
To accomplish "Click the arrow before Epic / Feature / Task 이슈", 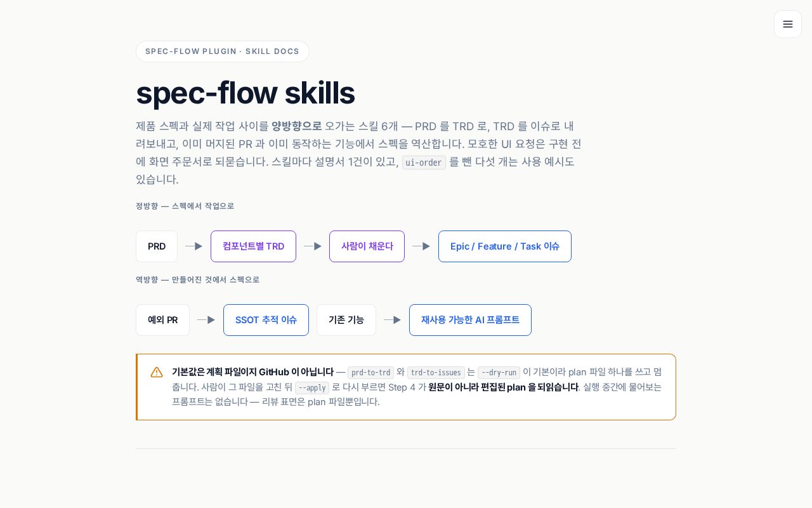I will click(421, 246).
